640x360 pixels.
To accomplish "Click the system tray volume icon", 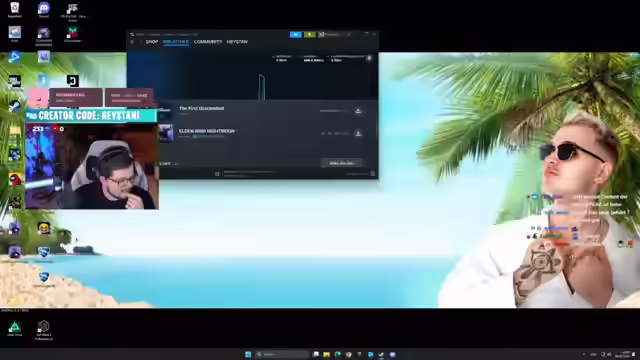I will pos(609,354).
